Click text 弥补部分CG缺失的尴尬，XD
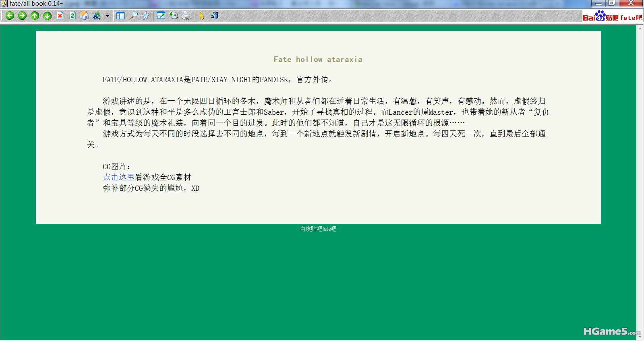Image resolution: width=644 pixels, height=341 pixels. coord(151,188)
